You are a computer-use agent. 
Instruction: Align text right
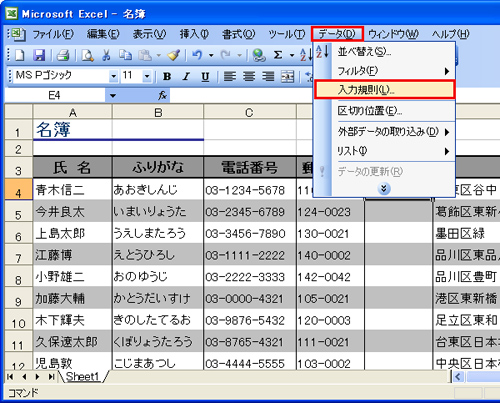coord(268,76)
